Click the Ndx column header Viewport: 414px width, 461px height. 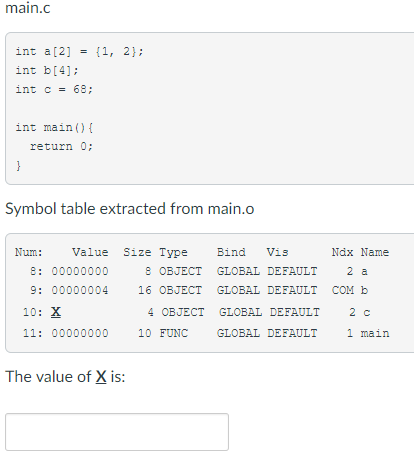pos(342,252)
